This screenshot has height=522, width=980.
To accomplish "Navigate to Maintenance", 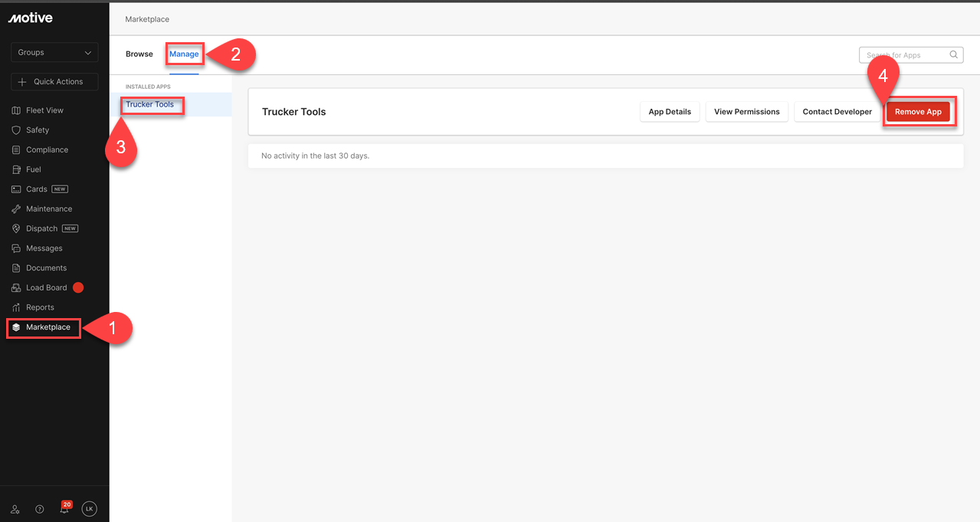I will [49, 209].
